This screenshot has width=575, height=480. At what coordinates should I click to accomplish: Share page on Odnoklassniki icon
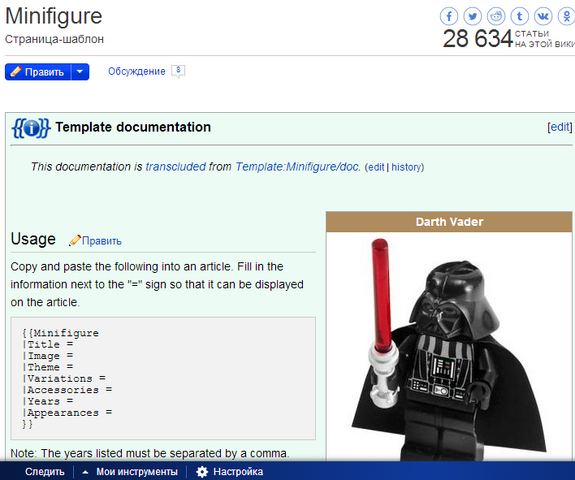tap(566, 16)
